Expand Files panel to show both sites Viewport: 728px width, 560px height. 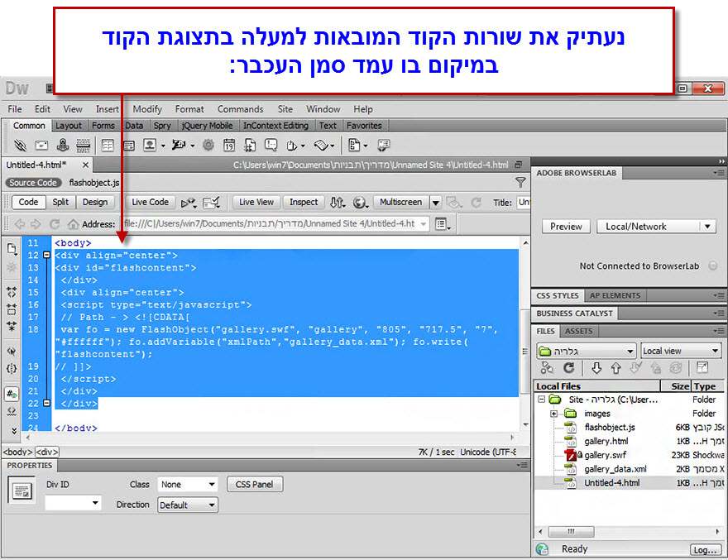[702, 368]
